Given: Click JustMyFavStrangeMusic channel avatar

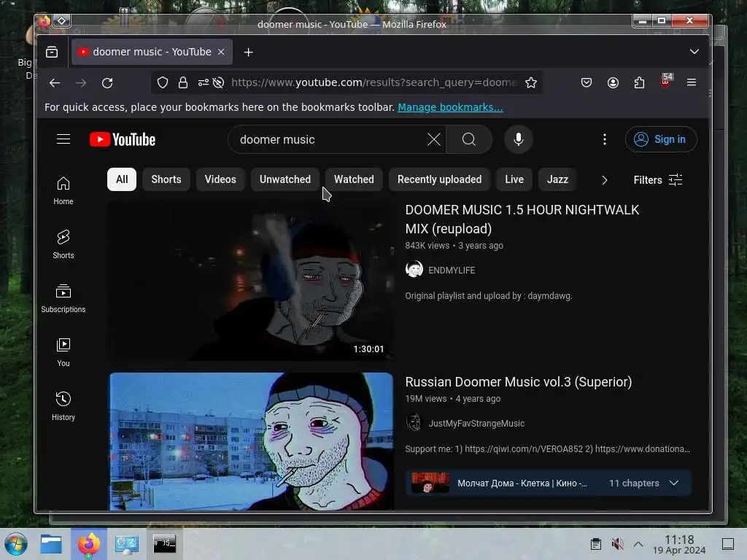Looking at the screenshot, I should (414, 423).
